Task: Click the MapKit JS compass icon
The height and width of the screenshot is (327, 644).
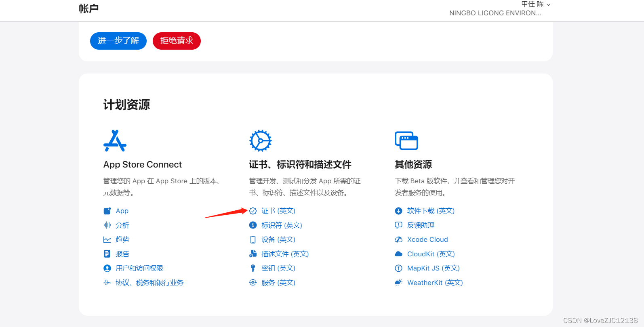Action: pyautogui.click(x=399, y=268)
